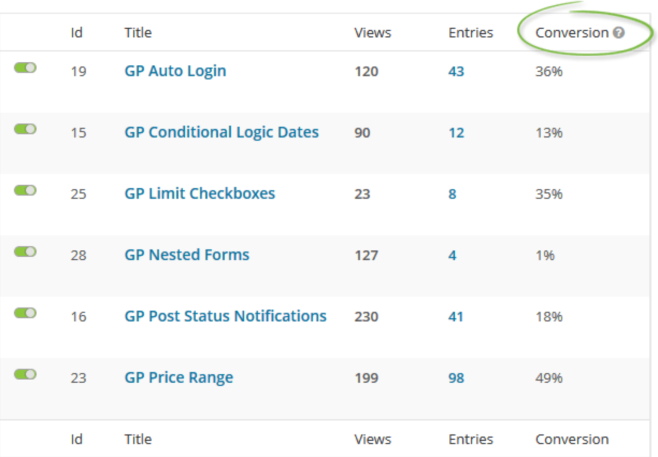
Task: Toggle GP Post Status Notifications active switch
Action: (x=25, y=313)
